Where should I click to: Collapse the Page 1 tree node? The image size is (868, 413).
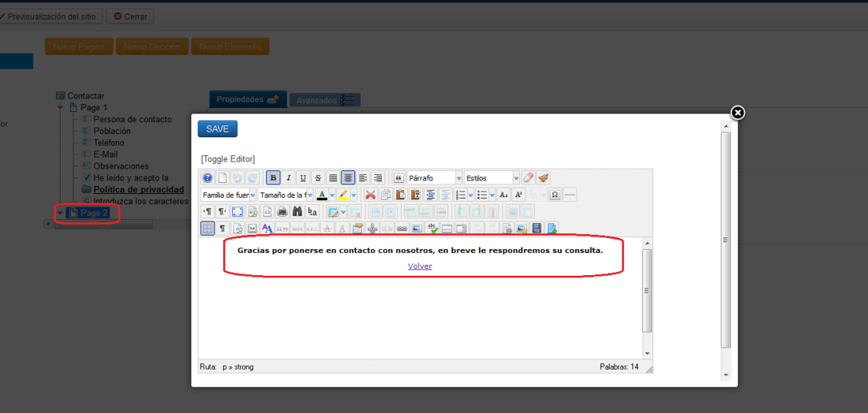click(x=61, y=107)
